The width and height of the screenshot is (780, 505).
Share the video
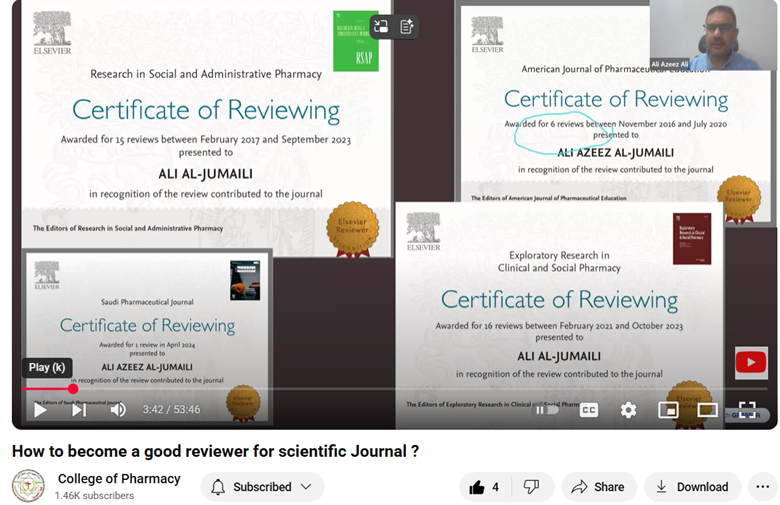click(x=599, y=487)
